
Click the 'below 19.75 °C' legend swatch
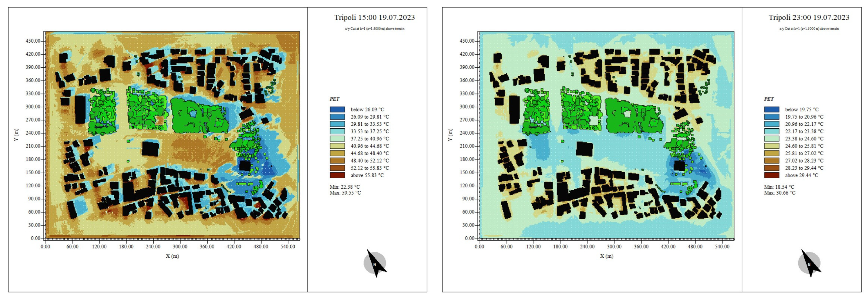click(x=771, y=109)
